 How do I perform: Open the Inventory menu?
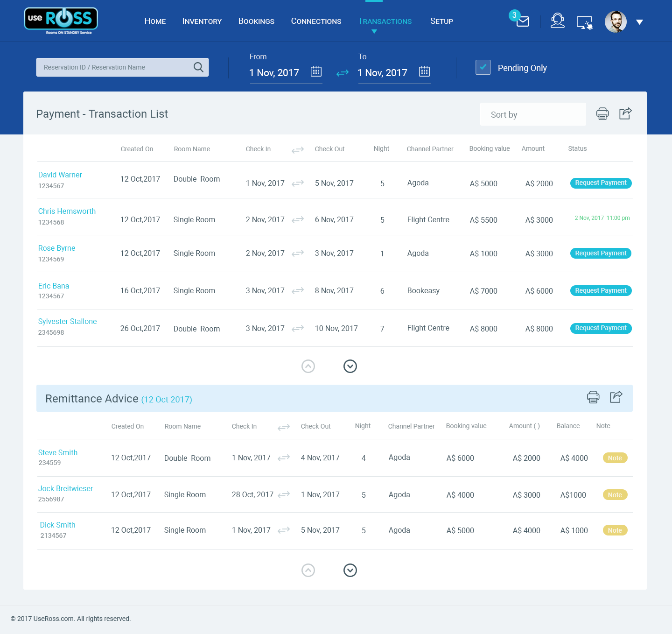click(x=202, y=21)
